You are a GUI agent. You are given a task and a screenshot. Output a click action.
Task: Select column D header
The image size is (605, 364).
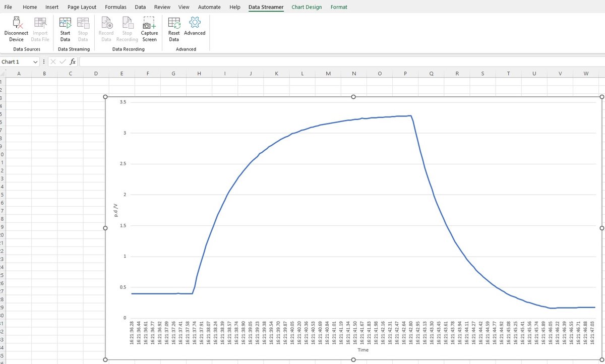(96, 74)
